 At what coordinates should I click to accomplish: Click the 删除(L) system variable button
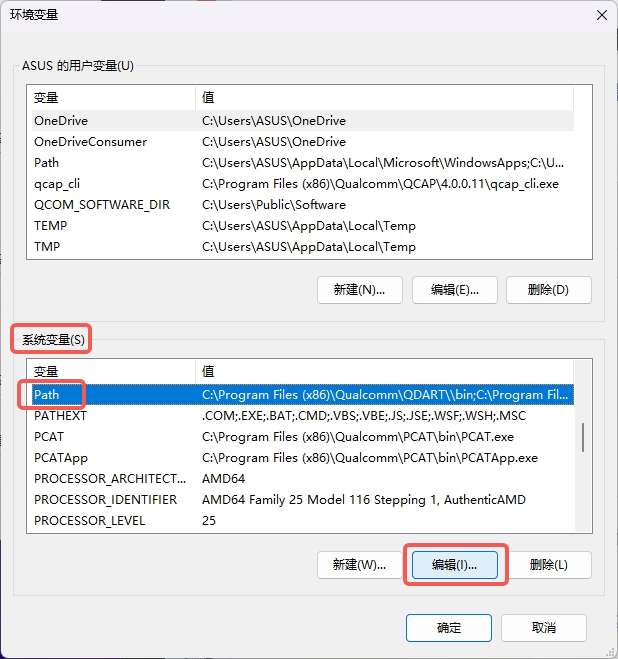(549, 565)
